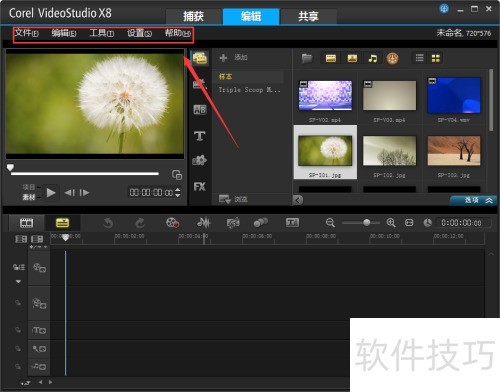
Task: Open the 文件 File menu
Action: [x=27, y=33]
